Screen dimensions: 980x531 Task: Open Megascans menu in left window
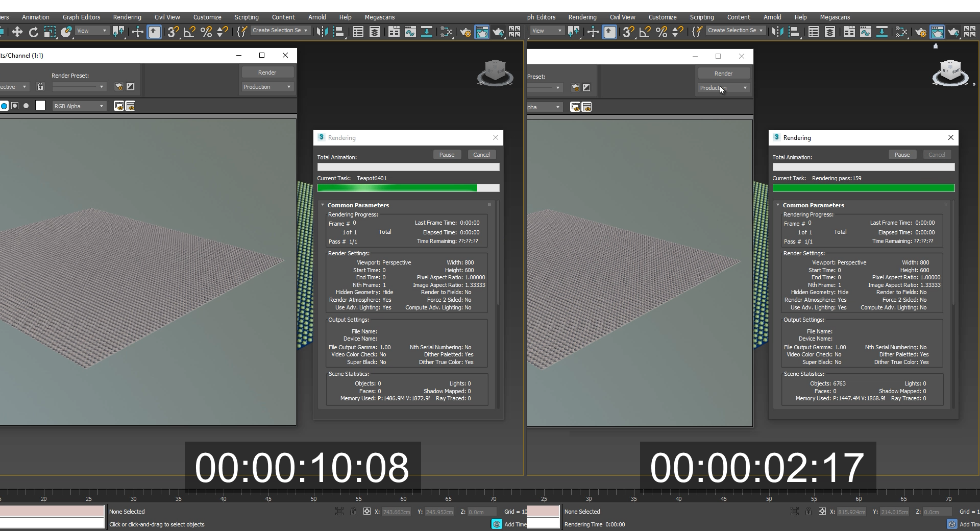click(x=380, y=17)
